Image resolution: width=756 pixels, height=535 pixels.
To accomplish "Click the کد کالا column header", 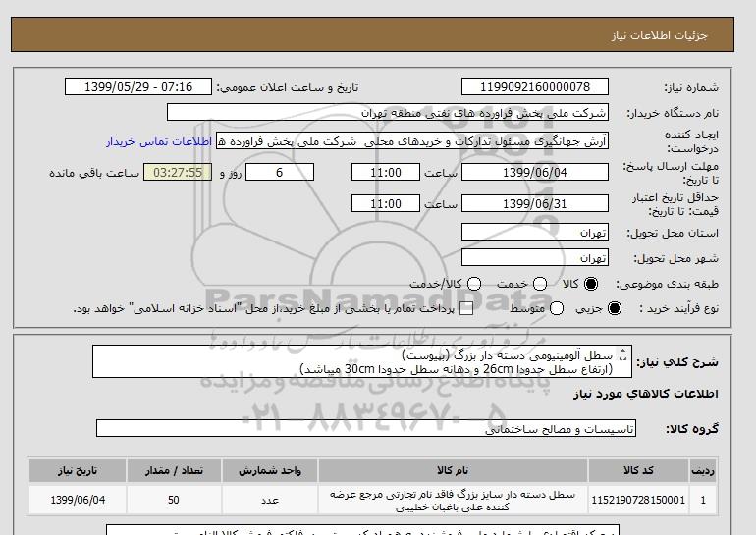I will (x=638, y=470).
